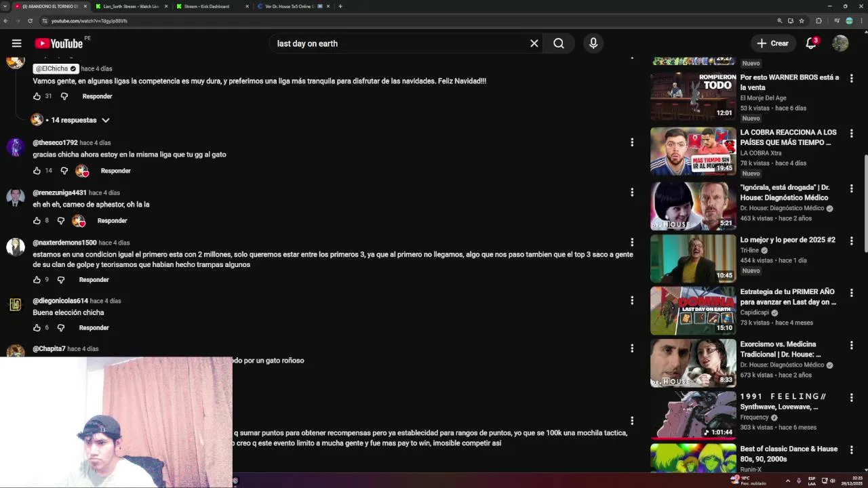Expand the 14 respuestas thread
868x488 pixels.
[x=71, y=120]
